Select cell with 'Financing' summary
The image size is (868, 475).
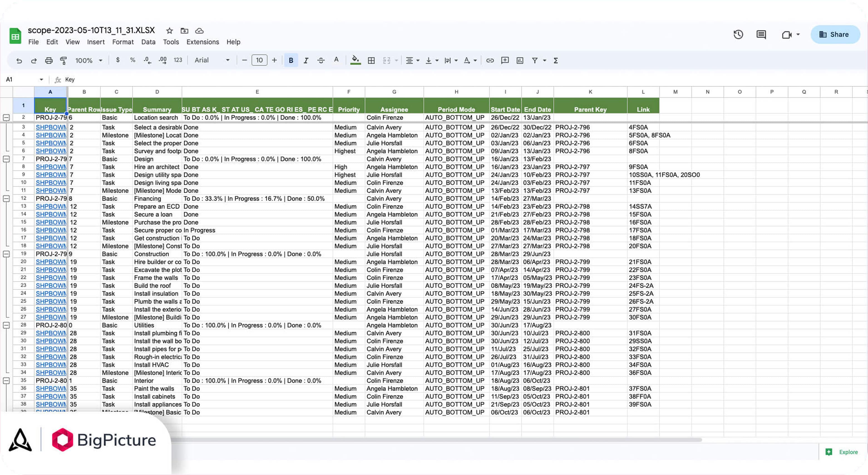click(x=157, y=199)
